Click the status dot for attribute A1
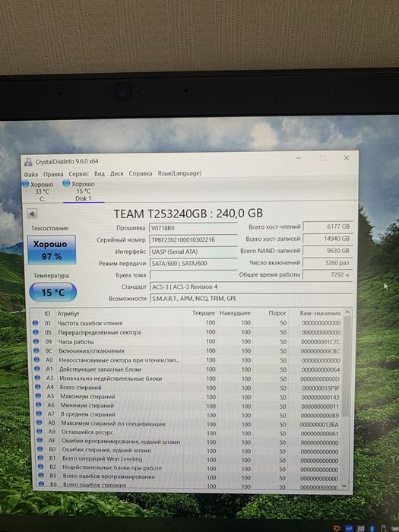 pos(37,369)
